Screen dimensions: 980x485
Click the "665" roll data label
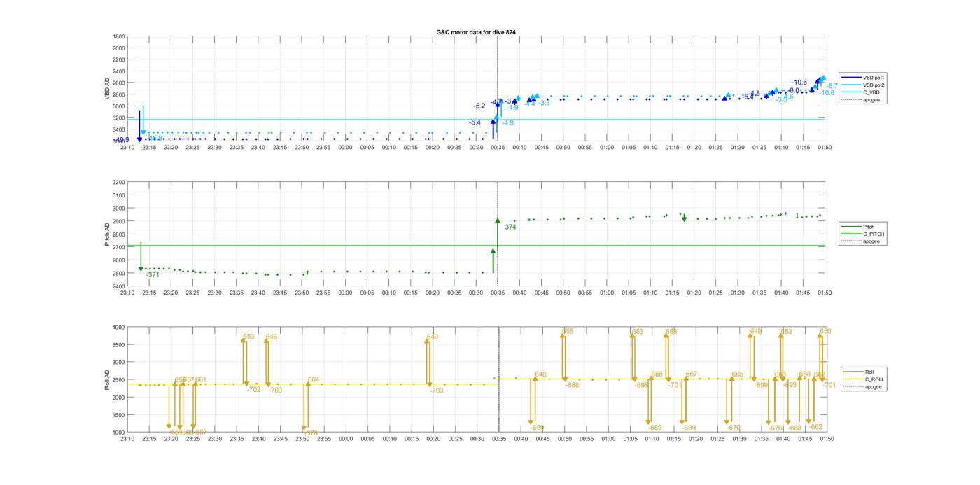click(738, 374)
